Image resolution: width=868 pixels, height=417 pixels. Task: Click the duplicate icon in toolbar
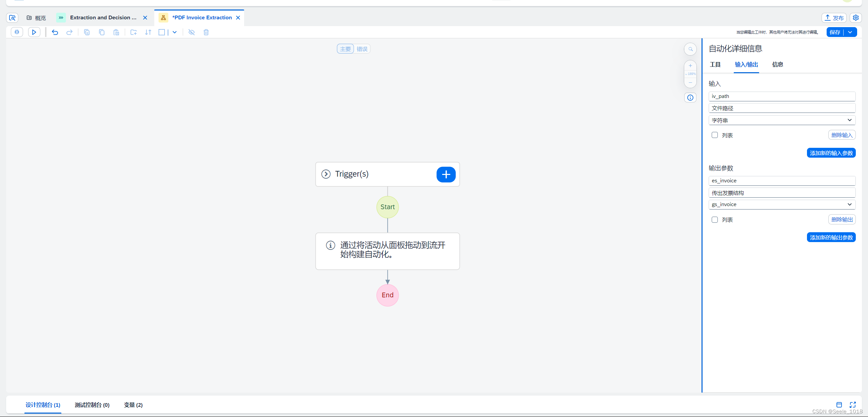point(102,32)
